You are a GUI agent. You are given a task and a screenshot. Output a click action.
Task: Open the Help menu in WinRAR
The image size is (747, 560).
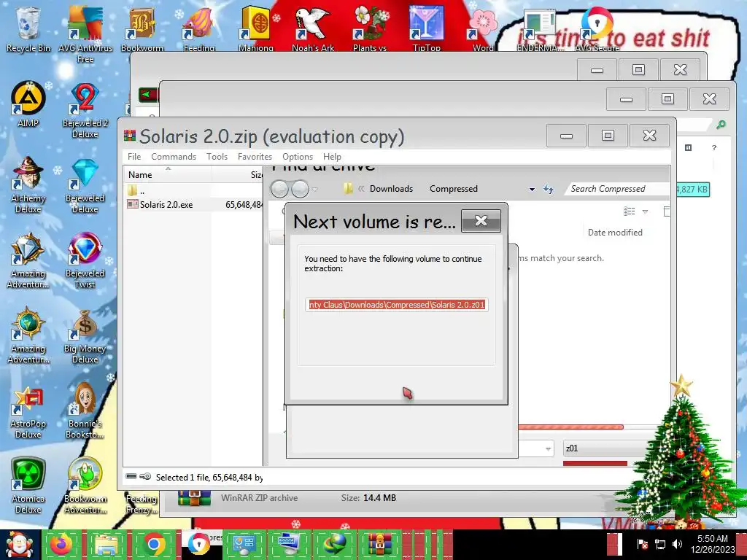tap(332, 157)
